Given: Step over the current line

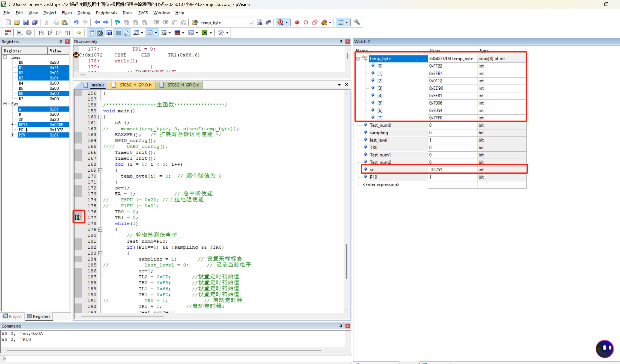Looking at the screenshot, I should pyautogui.click(x=50, y=33).
